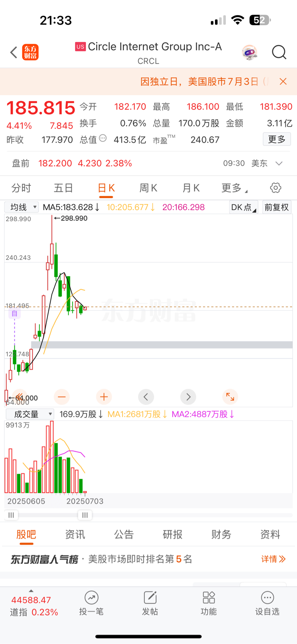Tap the 设自选 ellipsis icon
297x644 pixels.
point(267,598)
